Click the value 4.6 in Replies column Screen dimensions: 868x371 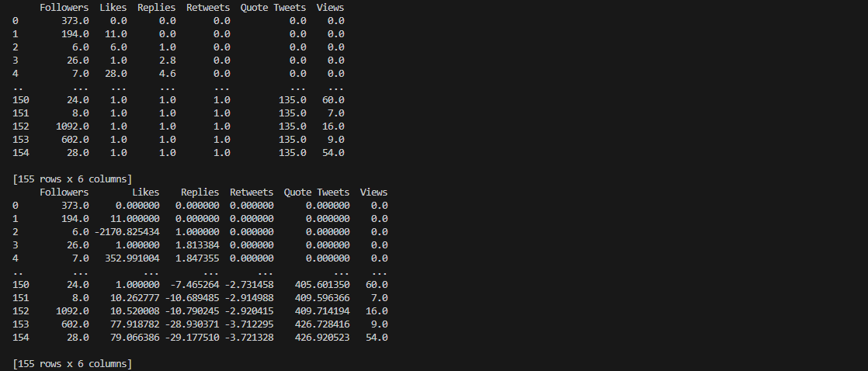[x=167, y=74]
